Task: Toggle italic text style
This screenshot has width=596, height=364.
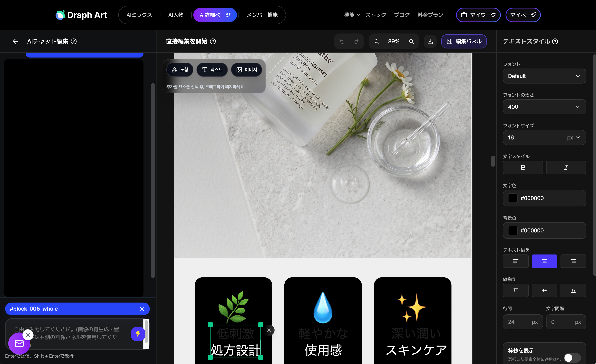Action: (x=566, y=167)
